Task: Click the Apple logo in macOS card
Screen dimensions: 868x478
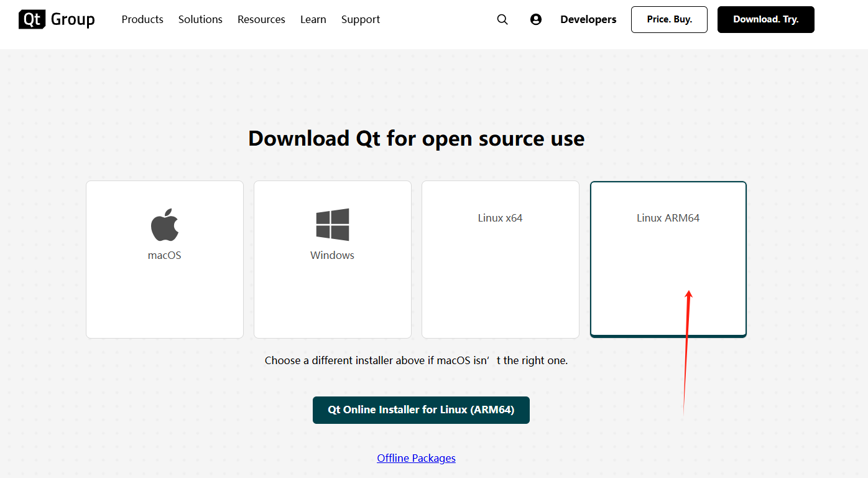Action: point(165,225)
